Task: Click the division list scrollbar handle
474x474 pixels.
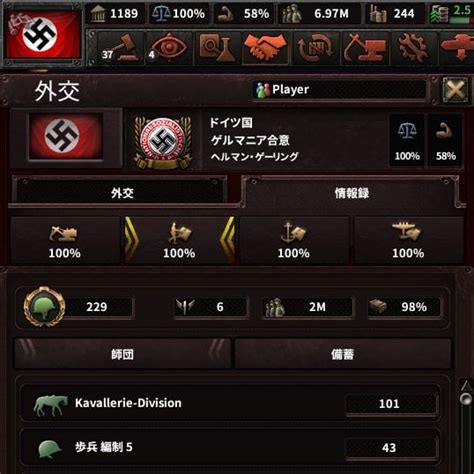Action: tap(466, 399)
